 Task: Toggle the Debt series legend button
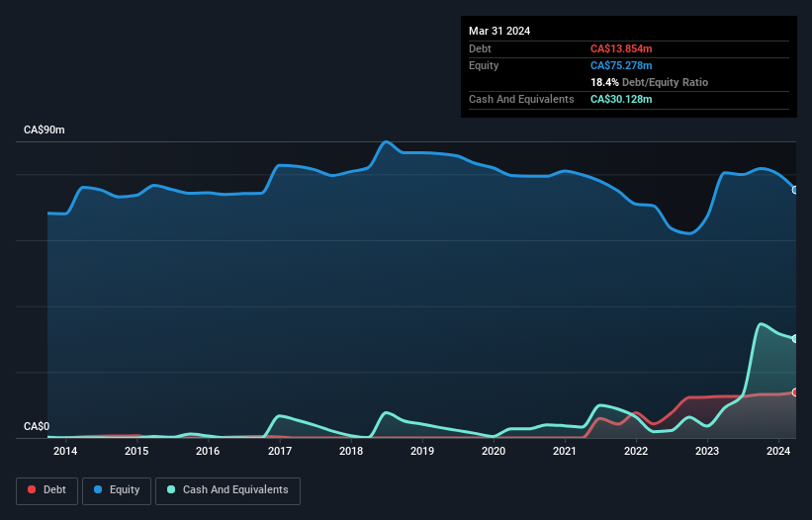[x=46, y=490]
